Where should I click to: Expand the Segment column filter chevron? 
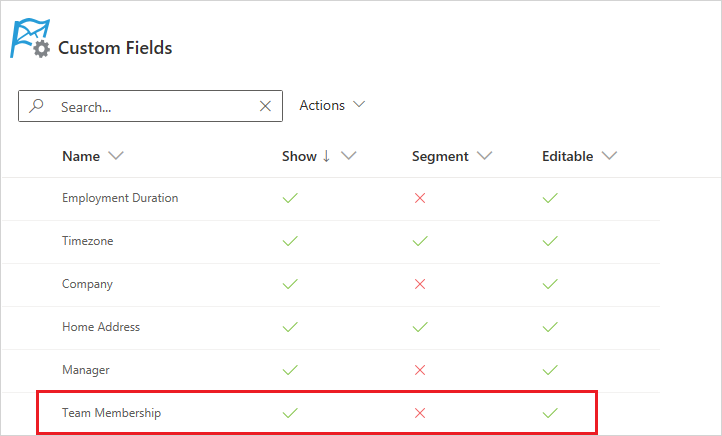(x=484, y=156)
